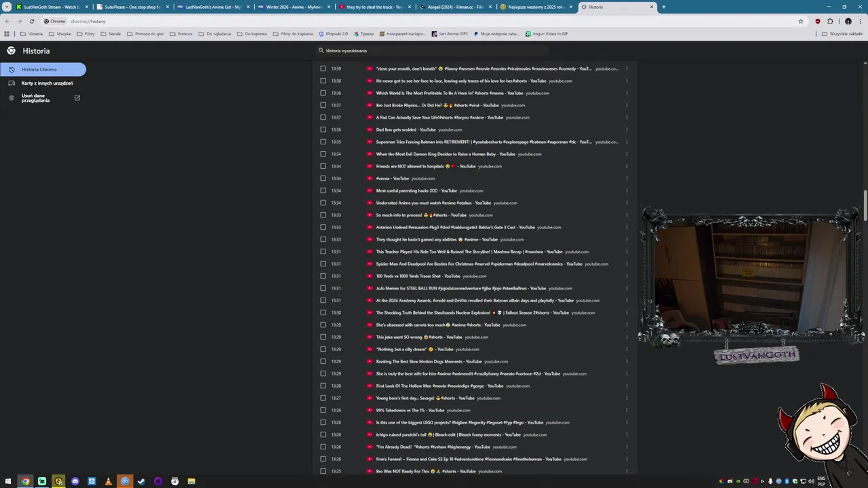
Task: Switch to LustVanGoth Stream tab
Action: pos(52,7)
